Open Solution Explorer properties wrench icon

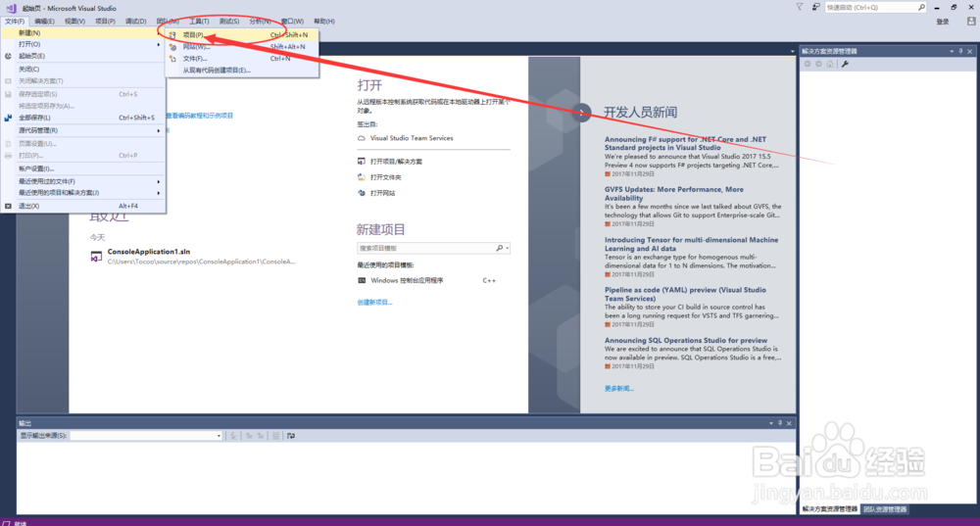click(845, 64)
